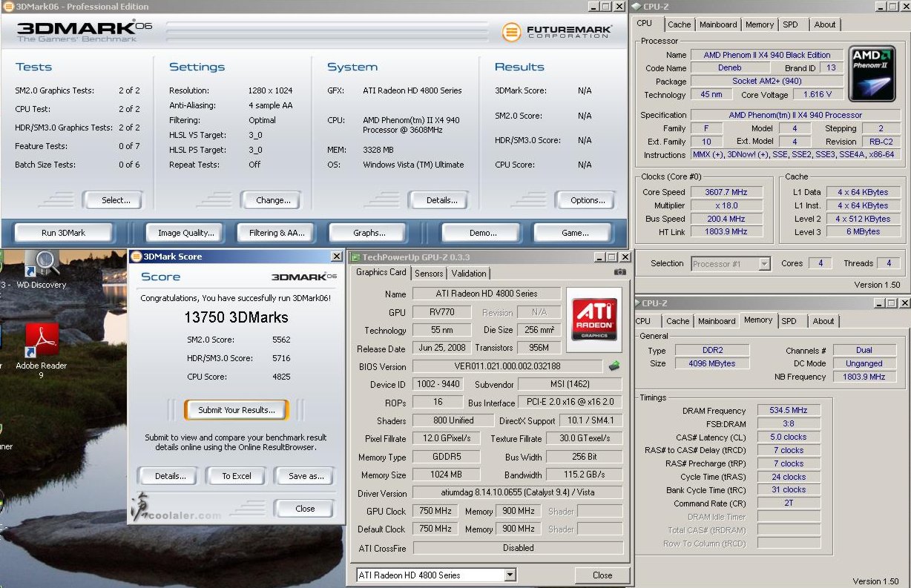The width and height of the screenshot is (911, 588).
Task: Launch the Demo... button in 3DMark06
Action: (483, 233)
